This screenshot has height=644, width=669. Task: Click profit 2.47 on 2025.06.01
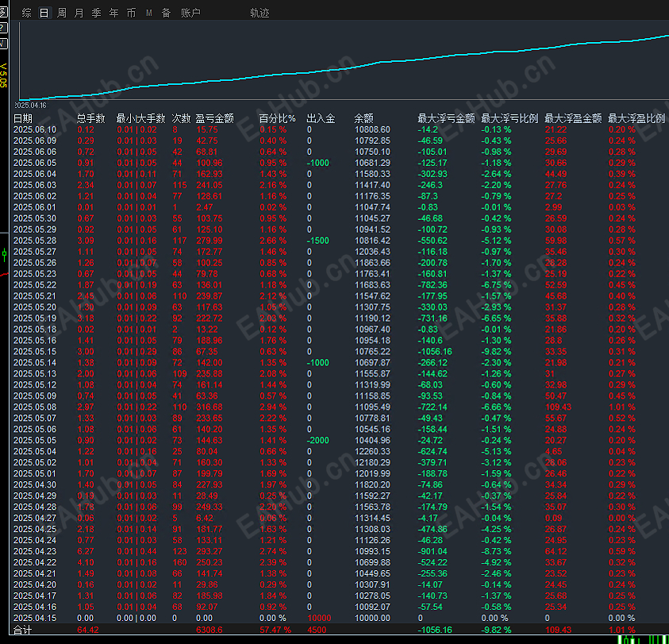point(205,207)
